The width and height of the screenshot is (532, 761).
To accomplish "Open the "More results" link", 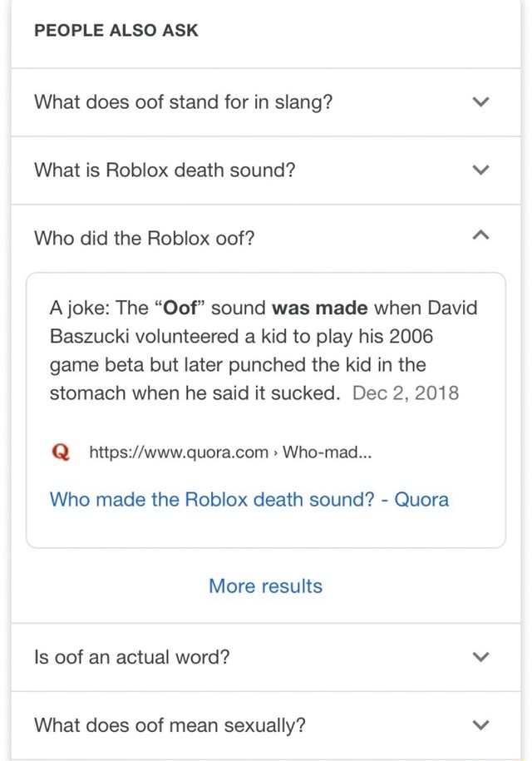I will [x=264, y=586].
